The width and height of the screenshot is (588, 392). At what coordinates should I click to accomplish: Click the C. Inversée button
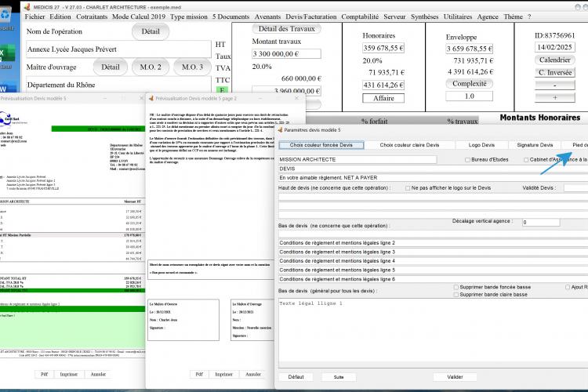click(x=554, y=72)
